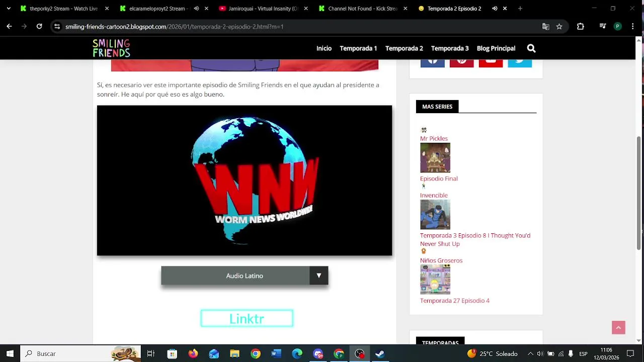Image resolution: width=644 pixels, height=362 pixels.
Task: Open Mr Pickles series link
Action: pyautogui.click(x=434, y=138)
